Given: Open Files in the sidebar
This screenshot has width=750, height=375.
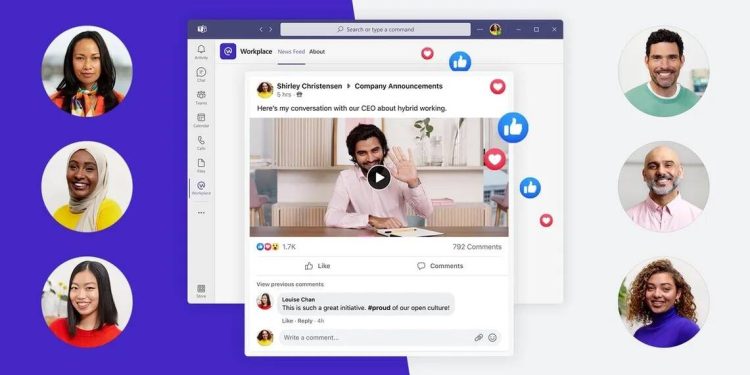Looking at the screenshot, I should [x=201, y=165].
